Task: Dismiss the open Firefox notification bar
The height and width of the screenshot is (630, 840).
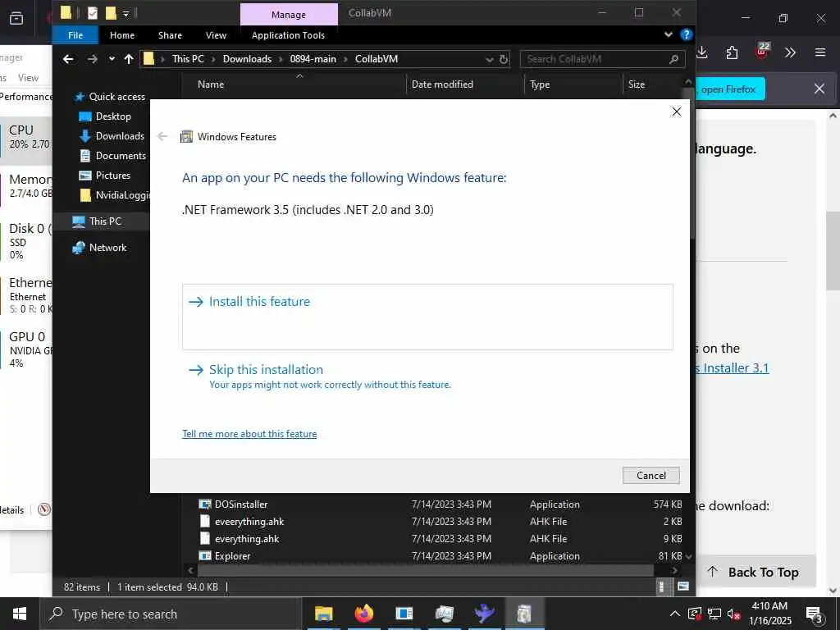Action: (819, 89)
